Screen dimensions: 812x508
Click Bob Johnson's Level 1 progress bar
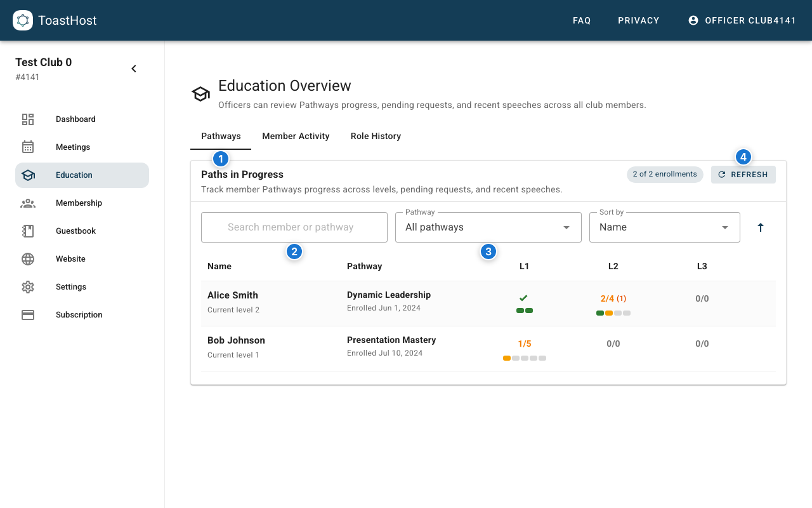(525, 358)
